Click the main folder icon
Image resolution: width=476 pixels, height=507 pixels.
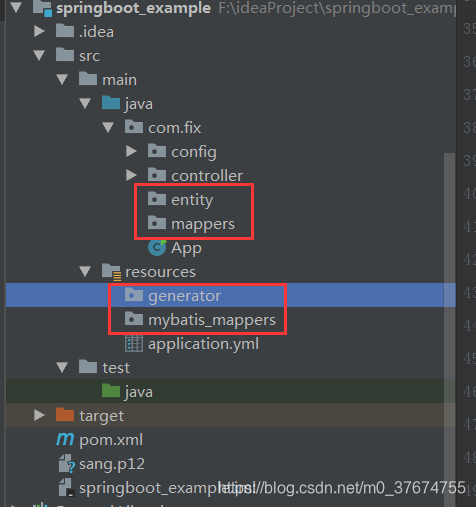point(88,79)
